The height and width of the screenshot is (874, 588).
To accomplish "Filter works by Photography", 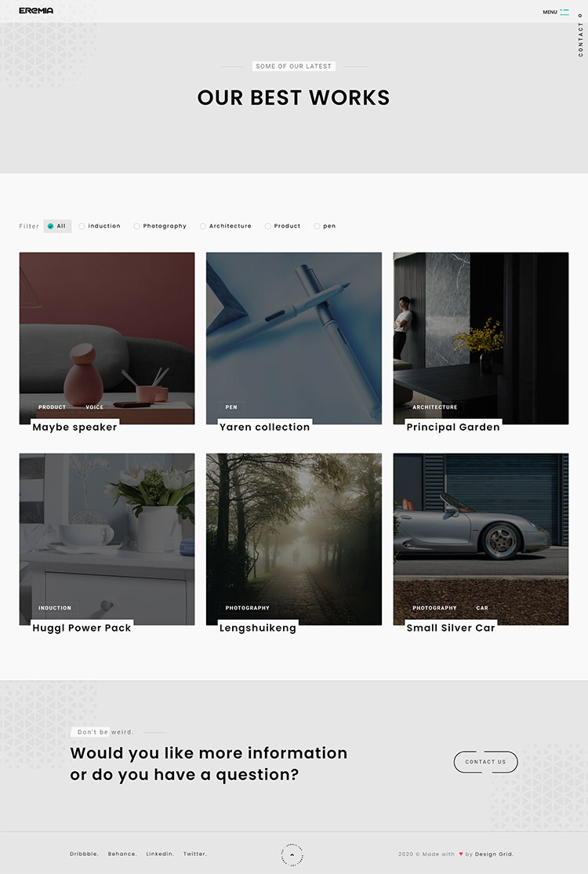I will click(x=137, y=226).
